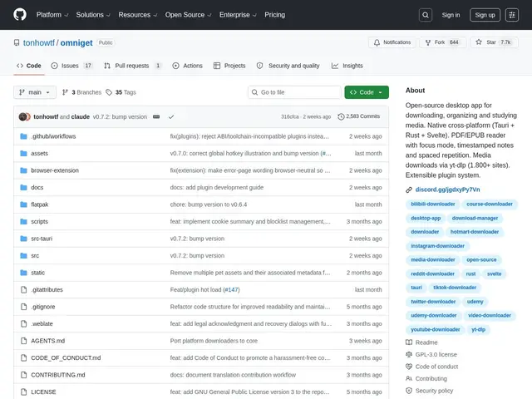Switch to the Issues tab
Viewport: 532px width, 399px height.
72,66
